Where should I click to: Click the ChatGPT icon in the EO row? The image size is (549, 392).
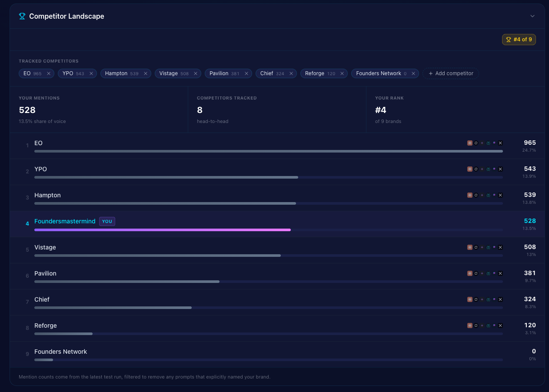click(476, 143)
